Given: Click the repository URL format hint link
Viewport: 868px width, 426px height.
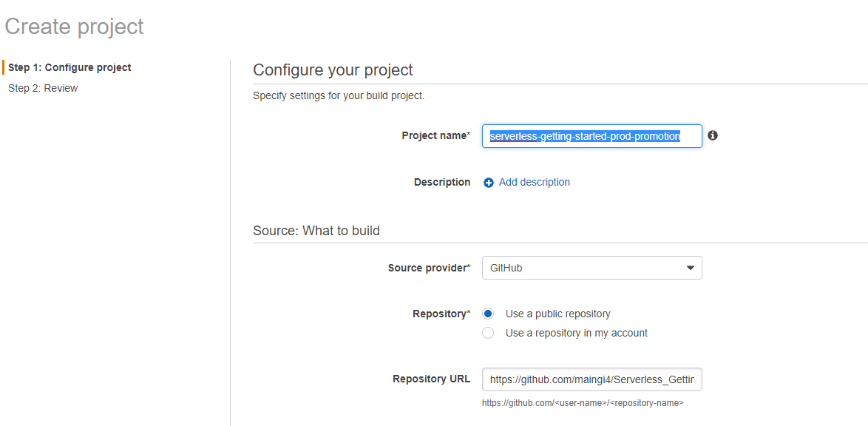Looking at the screenshot, I should pyautogui.click(x=582, y=402).
